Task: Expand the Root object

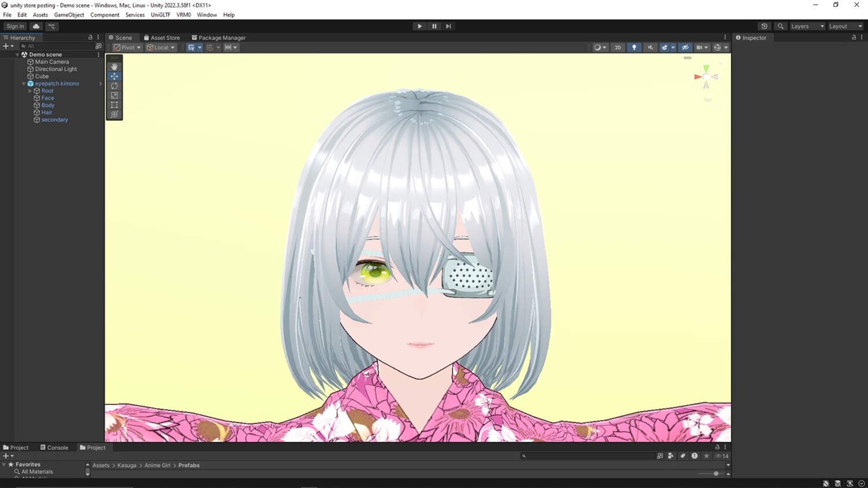Action: (x=30, y=91)
